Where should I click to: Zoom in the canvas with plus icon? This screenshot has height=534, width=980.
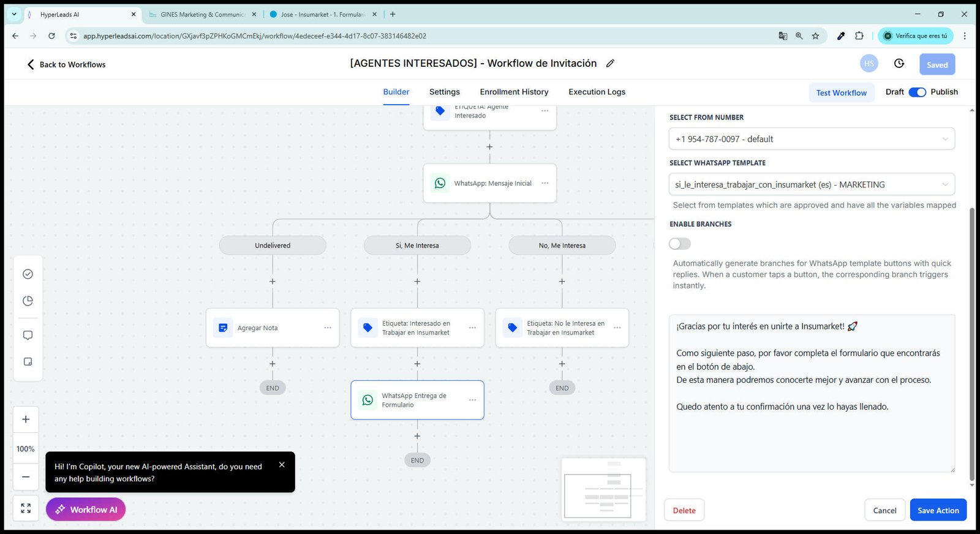(x=26, y=419)
